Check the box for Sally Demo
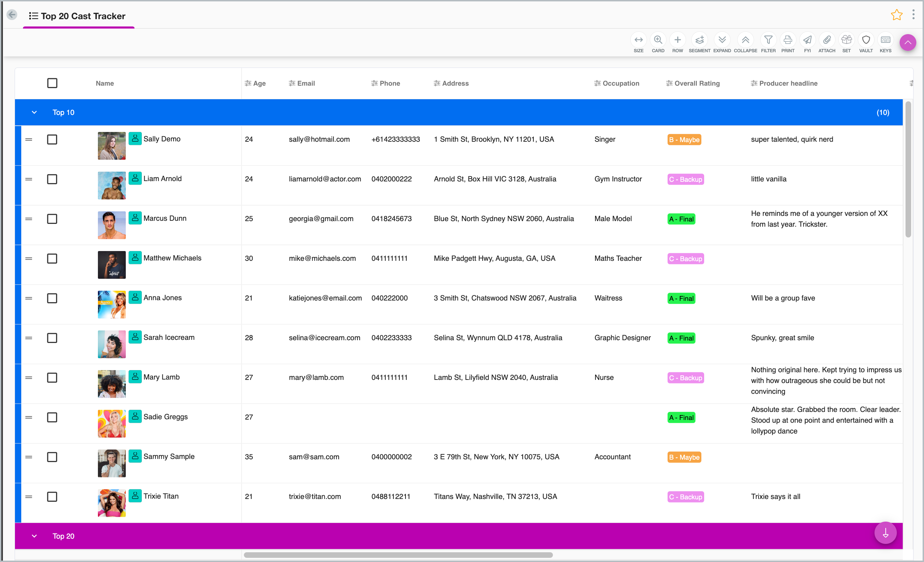This screenshot has height=562, width=924. (x=52, y=139)
